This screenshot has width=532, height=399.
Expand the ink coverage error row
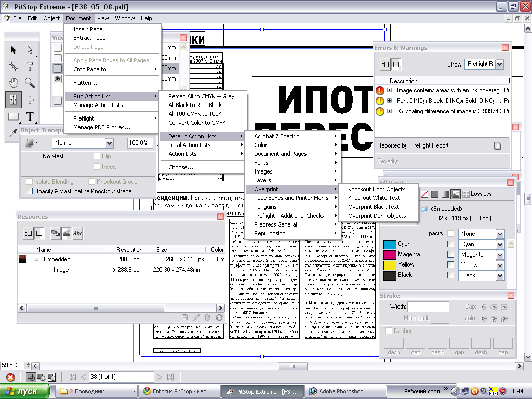389,90
